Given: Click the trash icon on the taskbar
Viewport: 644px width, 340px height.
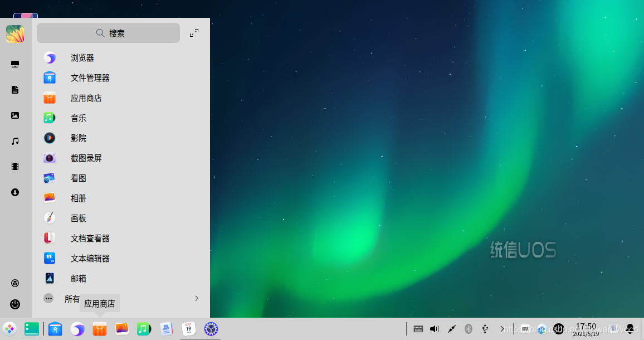Looking at the screenshot, I should (613, 329).
